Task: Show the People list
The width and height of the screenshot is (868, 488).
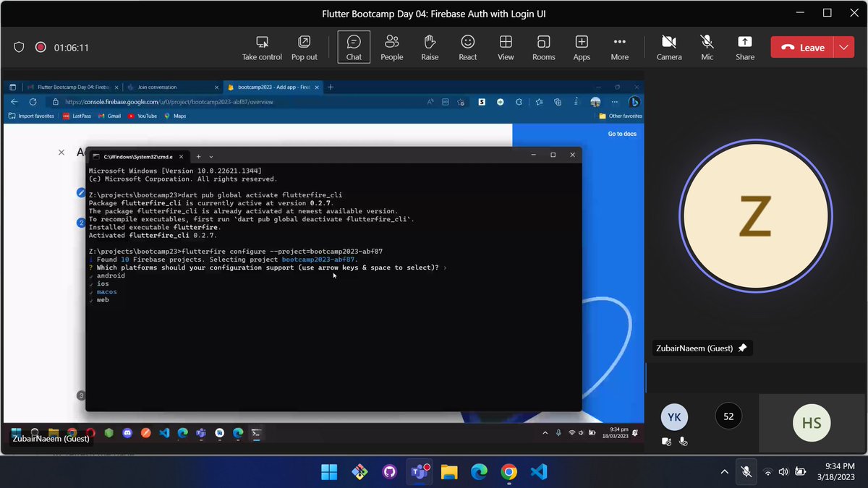Action: pos(392,48)
